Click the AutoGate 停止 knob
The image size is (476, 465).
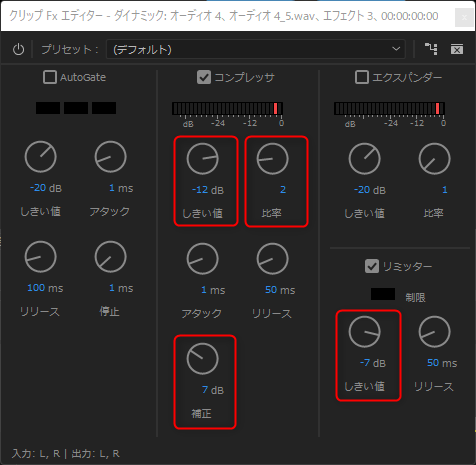[110, 257]
